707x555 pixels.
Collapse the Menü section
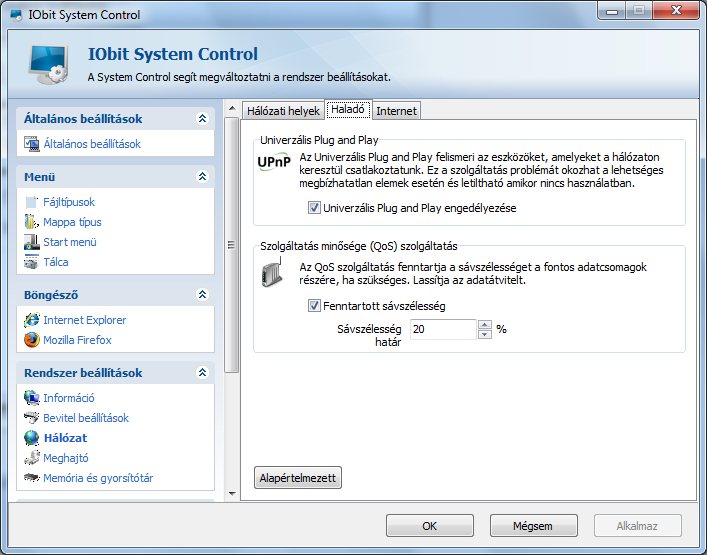(202, 176)
